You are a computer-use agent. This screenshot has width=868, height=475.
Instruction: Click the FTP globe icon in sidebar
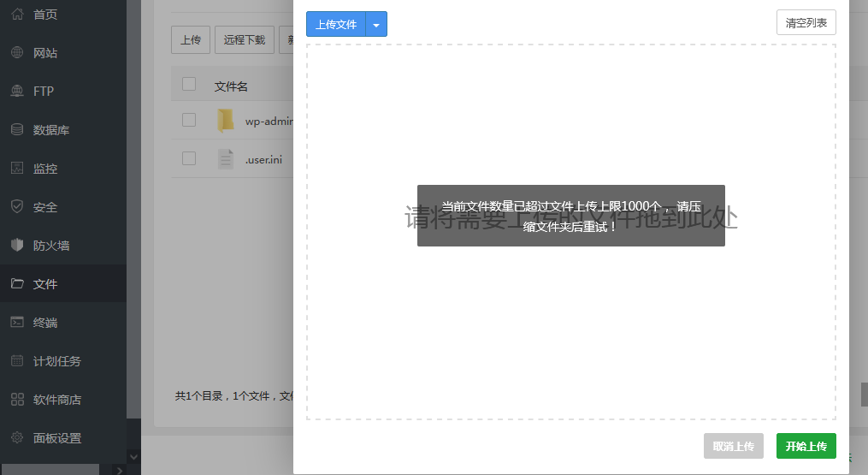[x=17, y=91]
